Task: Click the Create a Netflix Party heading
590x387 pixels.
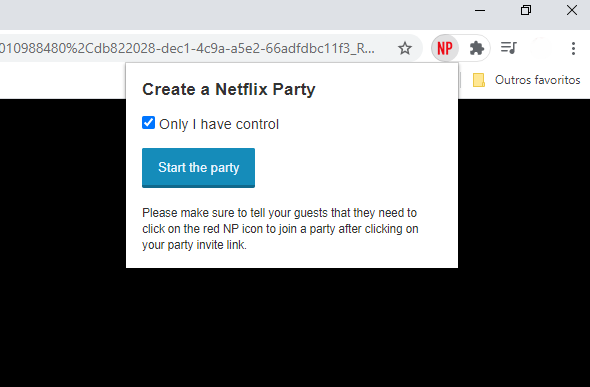Action: [229, 90]
